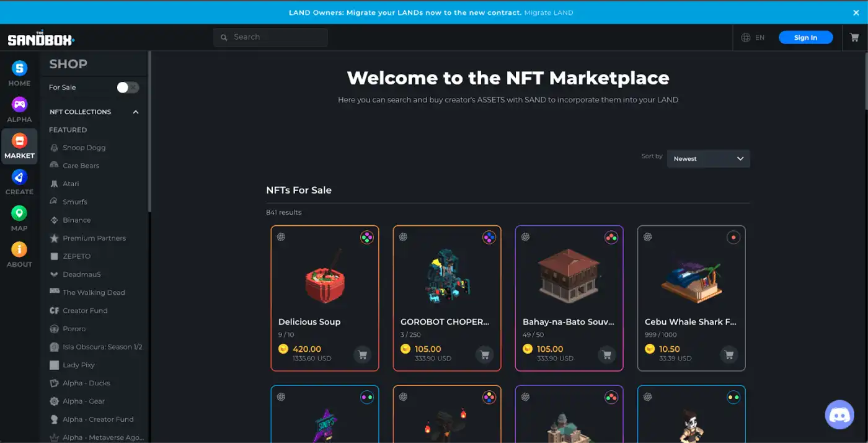Select Atari collection
Viewport: 868px width, 443px height.
point(71,184)
